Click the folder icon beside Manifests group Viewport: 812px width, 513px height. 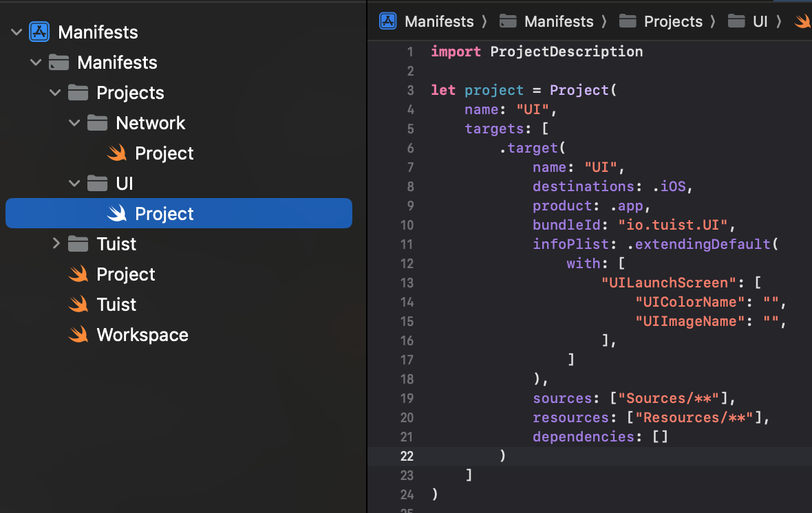pos(58,63)
